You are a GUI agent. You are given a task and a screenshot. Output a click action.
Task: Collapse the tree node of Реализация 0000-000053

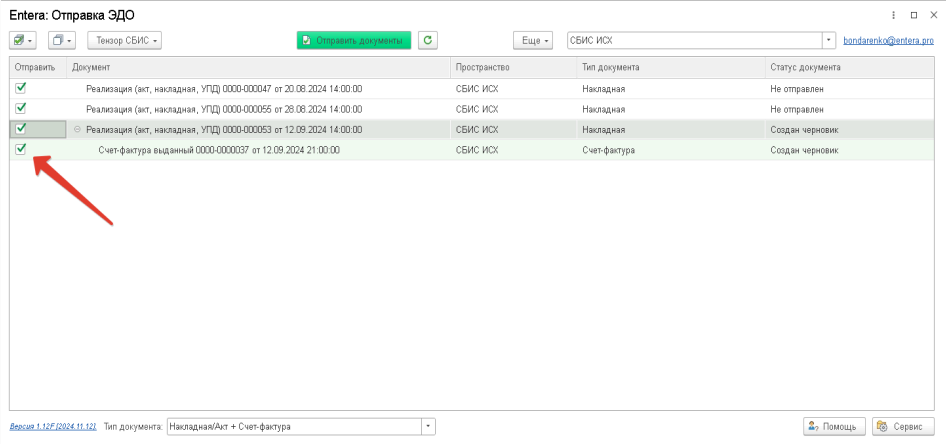(77, 129)
